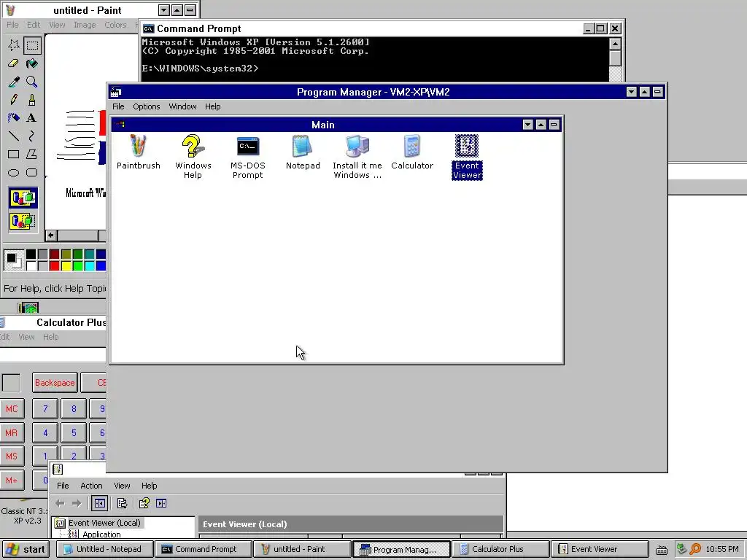Viewport: 747px width, 560px height.
Task: Select the Rounded Rectangle tool in Paint
Action: point(32,172)
